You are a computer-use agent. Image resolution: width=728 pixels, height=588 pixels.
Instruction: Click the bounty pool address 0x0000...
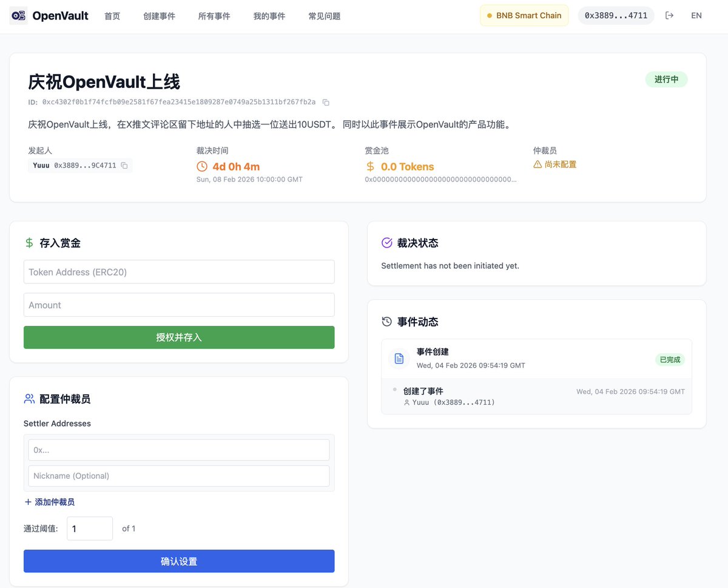coord(441,180)
